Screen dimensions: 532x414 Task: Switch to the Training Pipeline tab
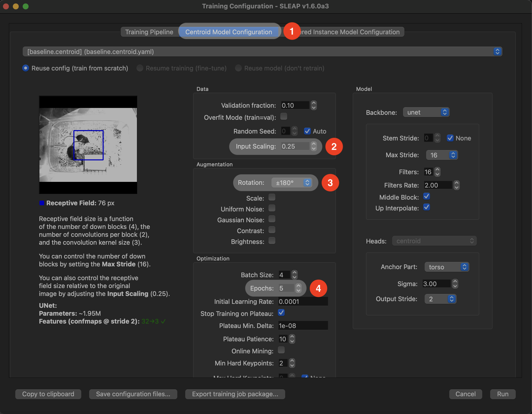coord(149,32)
